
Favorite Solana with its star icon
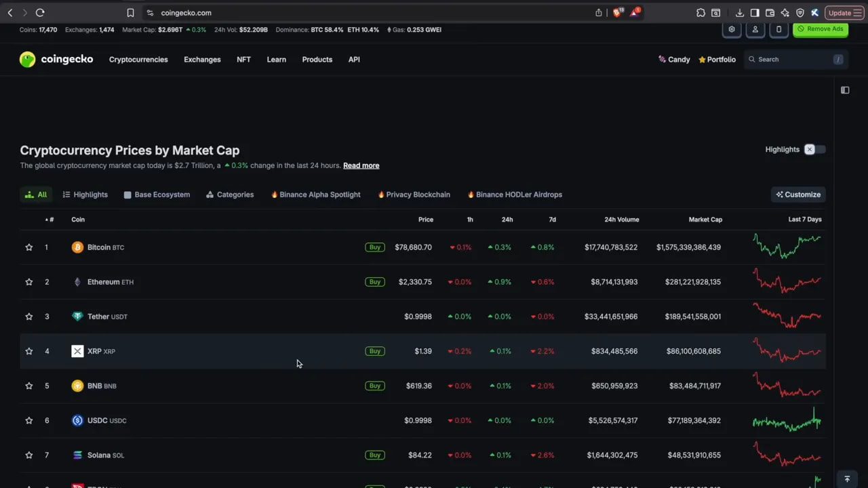pos(28,455)
